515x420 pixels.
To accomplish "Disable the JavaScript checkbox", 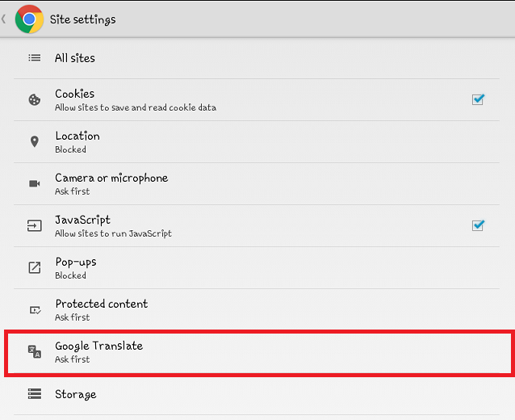I will coord(478,225).
